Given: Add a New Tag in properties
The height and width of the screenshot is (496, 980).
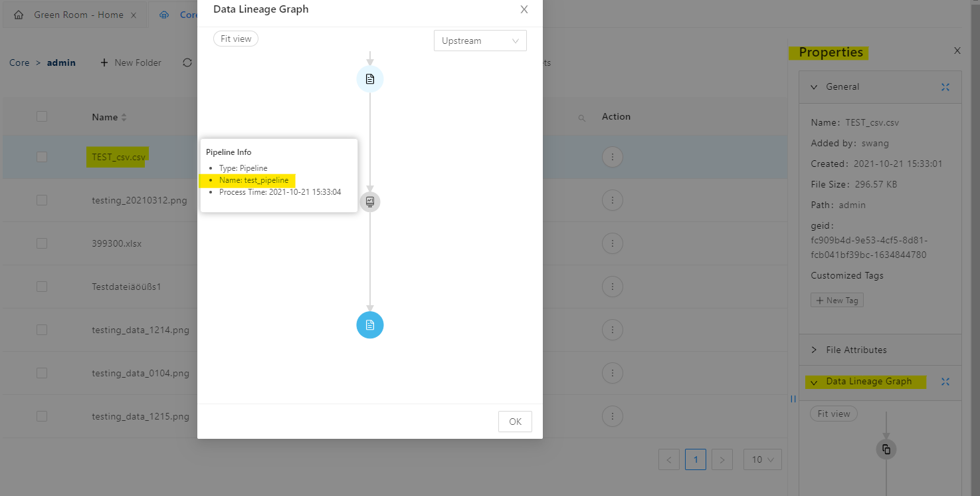Looking at the screenshot, I should (x=836, y=301).
